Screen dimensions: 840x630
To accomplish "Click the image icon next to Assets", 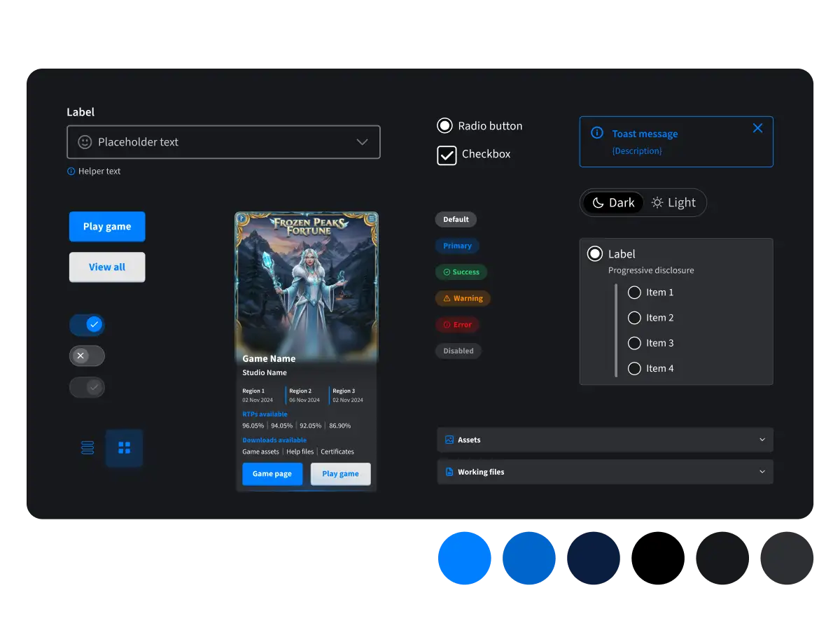I will tap(449, 440).
